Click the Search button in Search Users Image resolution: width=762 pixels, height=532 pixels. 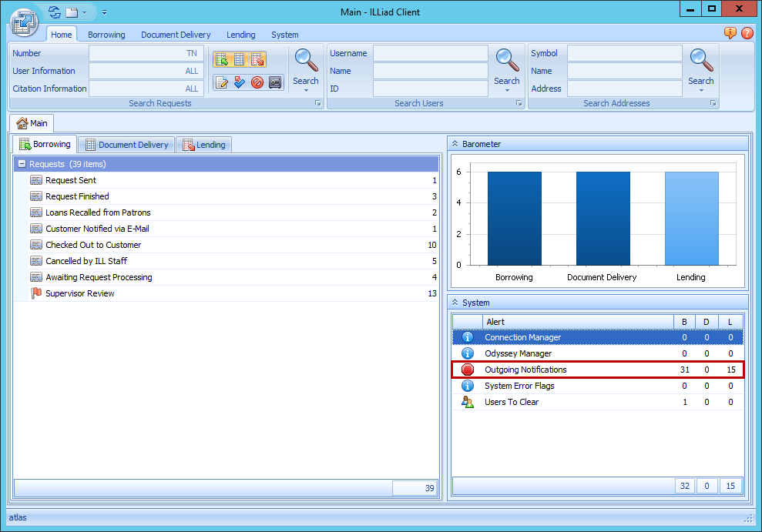click(506, 66)
